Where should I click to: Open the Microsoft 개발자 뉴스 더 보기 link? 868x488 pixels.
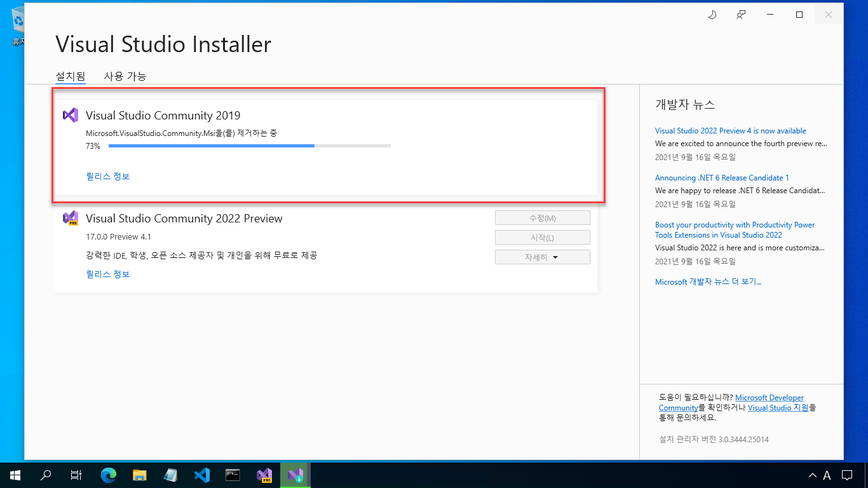(708, 282)
